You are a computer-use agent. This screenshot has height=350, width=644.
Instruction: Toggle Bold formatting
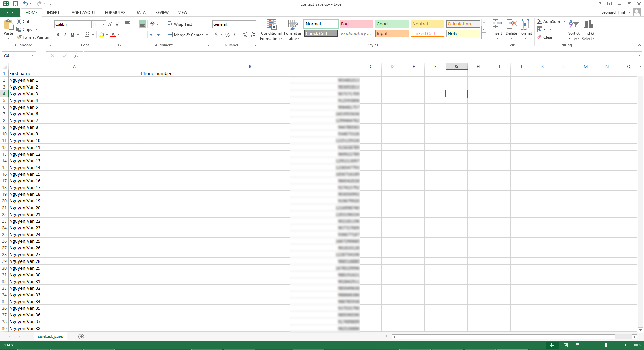(x=58, y=35)
